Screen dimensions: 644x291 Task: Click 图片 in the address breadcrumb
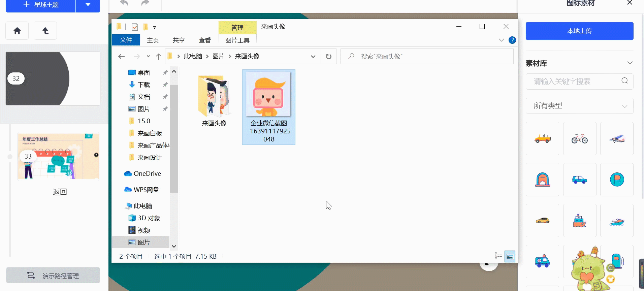[x=218, y=56]
